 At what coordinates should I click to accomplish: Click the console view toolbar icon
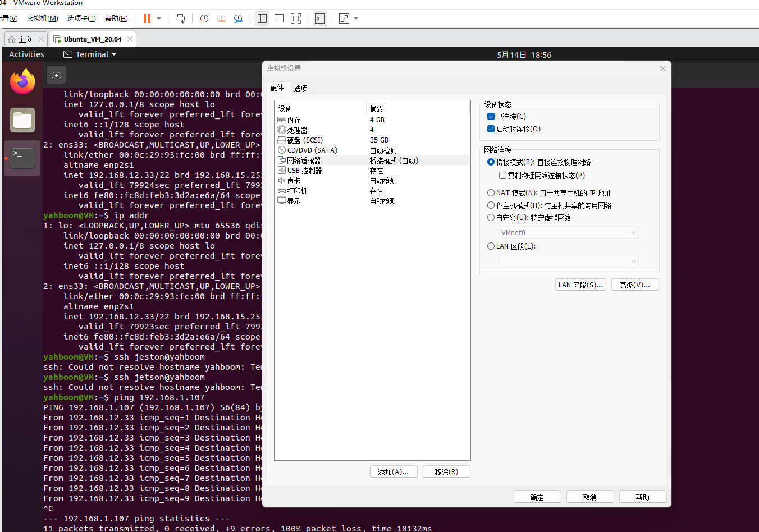click(320, 19)
